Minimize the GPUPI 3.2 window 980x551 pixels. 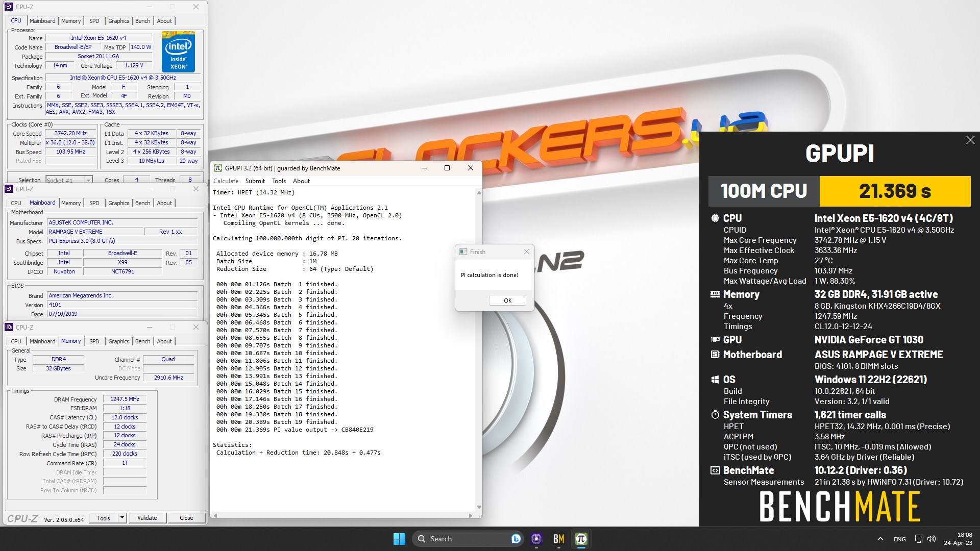(x=424, y=168)
